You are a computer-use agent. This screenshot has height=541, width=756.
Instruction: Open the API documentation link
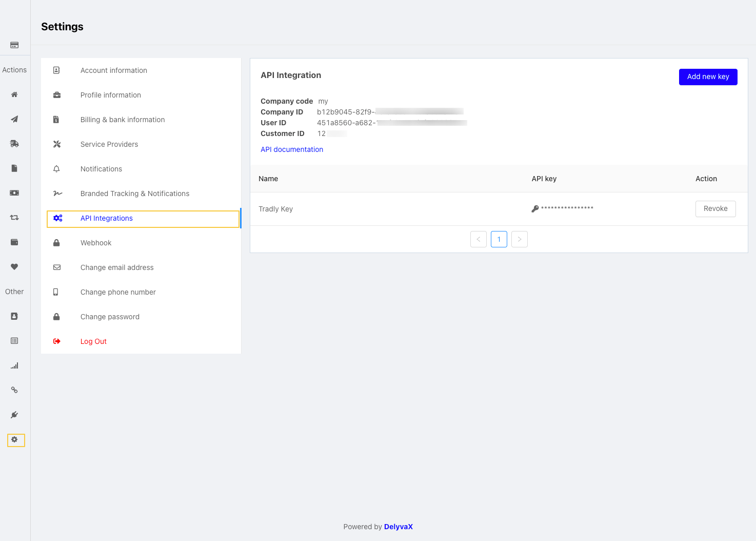click(x=292, y=149)
